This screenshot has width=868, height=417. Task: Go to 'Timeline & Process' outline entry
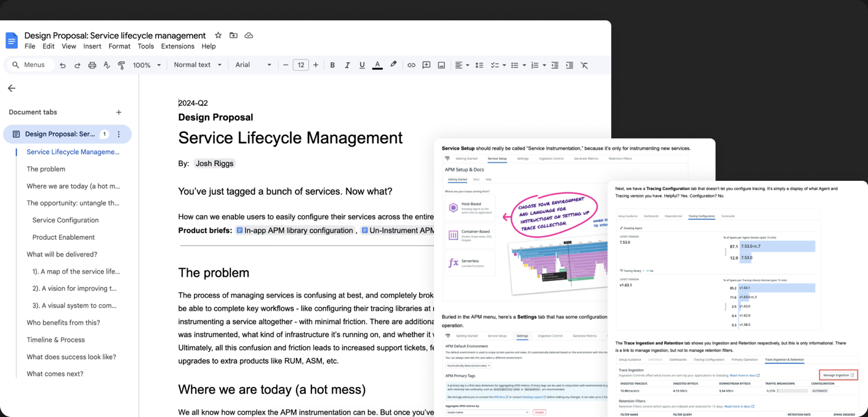(x=55, y=340)
